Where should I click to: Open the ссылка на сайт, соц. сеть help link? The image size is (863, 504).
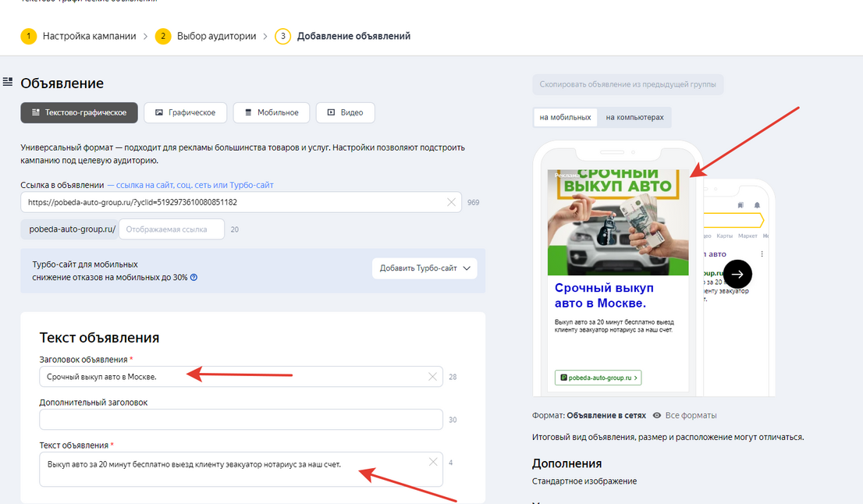click(x=190, y=185)
